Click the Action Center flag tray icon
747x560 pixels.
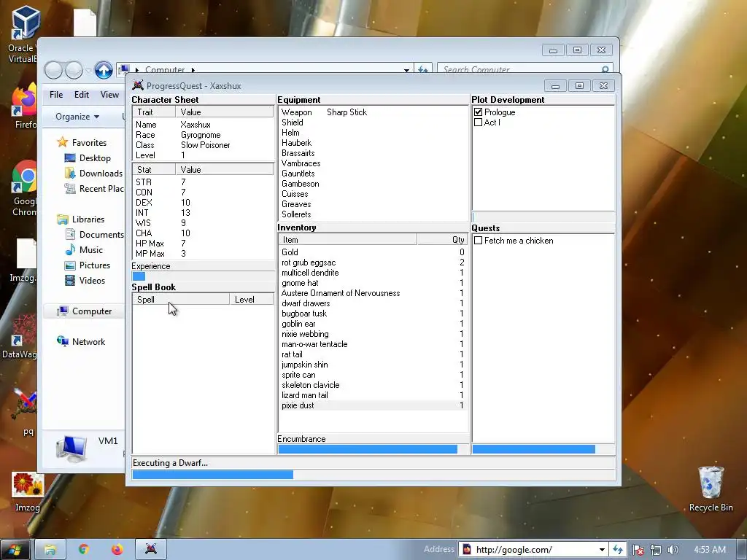coord(638,550)
